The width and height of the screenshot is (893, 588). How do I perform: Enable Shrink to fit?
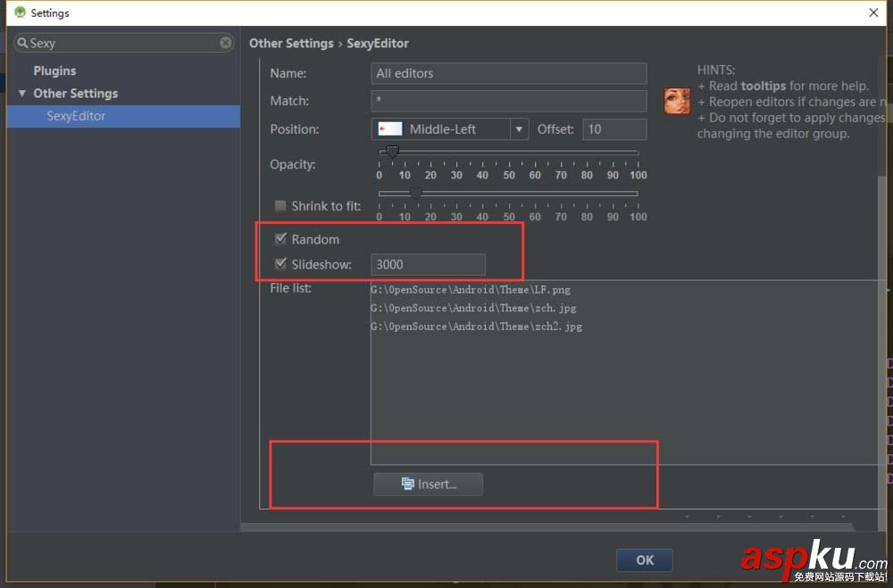(x=280, y=205)
